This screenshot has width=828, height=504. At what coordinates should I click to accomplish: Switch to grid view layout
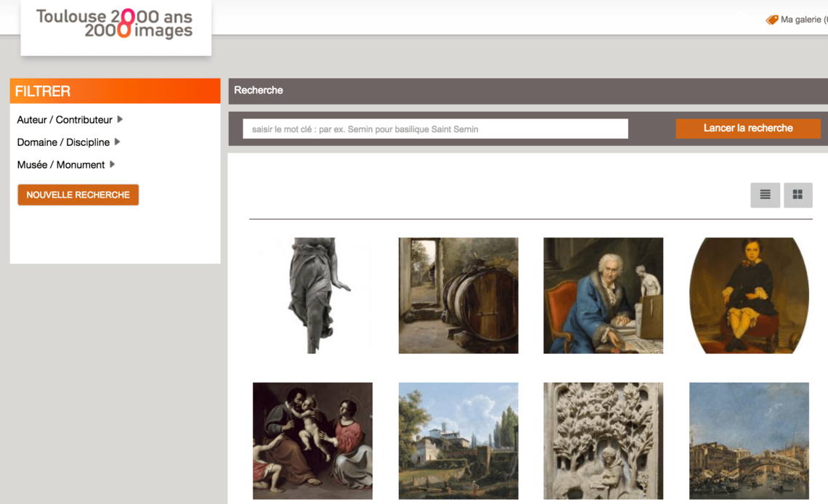point(797,195)
